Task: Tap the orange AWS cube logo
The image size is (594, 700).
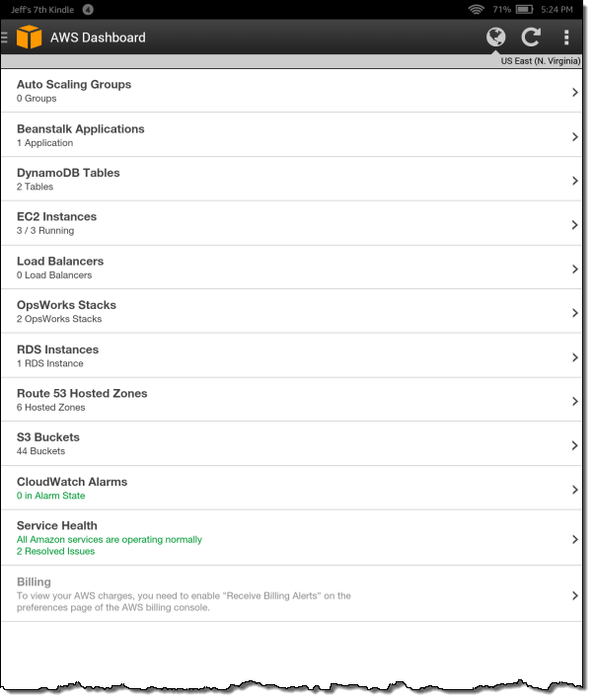Action: (30, 38)
